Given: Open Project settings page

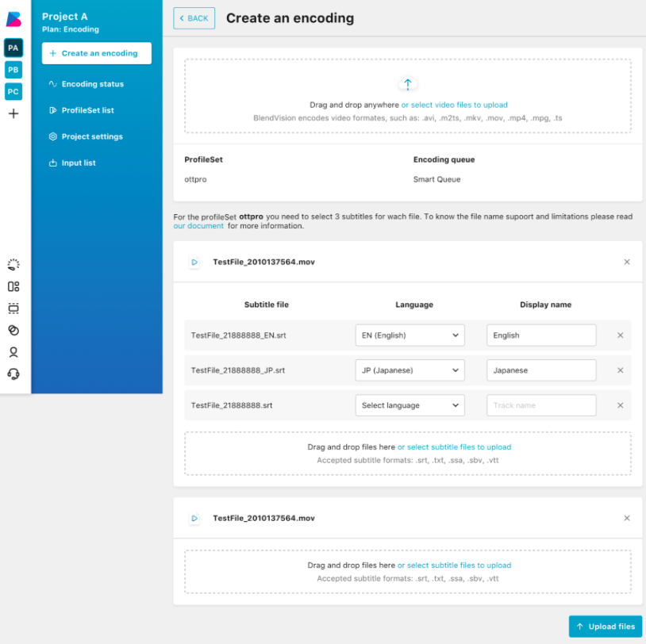Looking at the screenshot, I should click(x=92, y=136).
